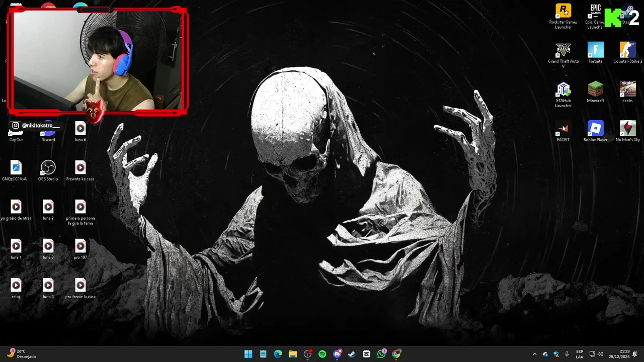
Task: Select 'primera persona la gira la fama' video
Action: coord(80,212)
